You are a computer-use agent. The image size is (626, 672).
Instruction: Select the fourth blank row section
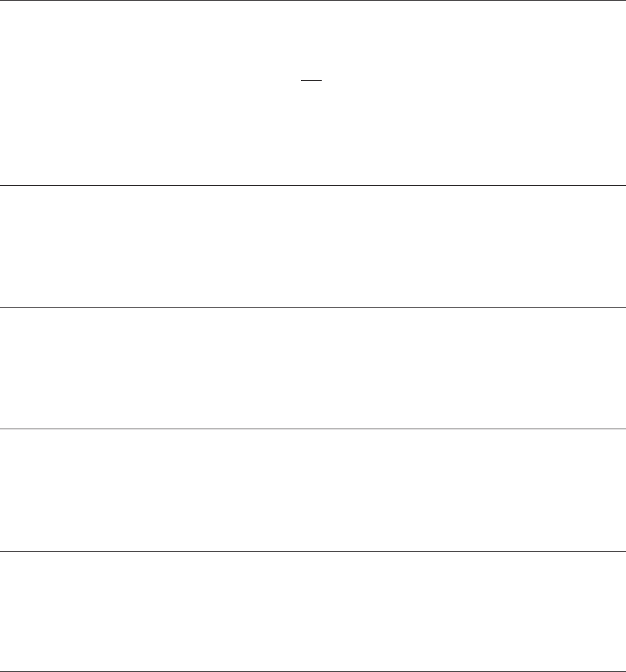(313, 490)
